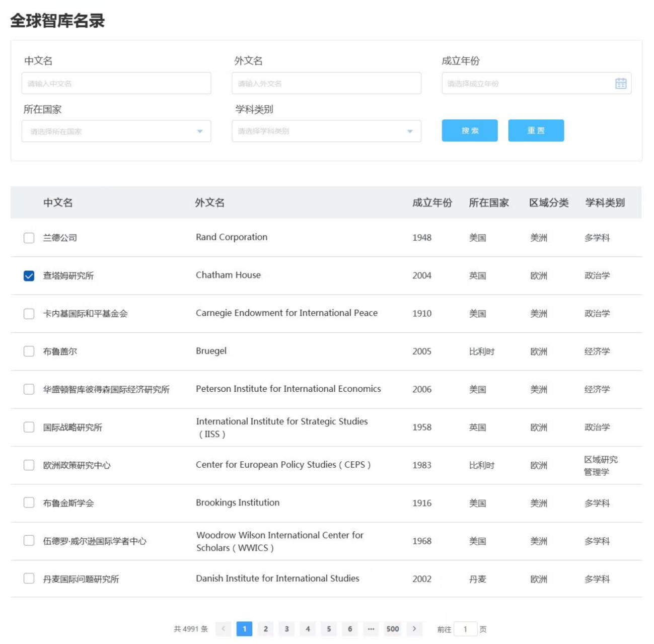The image size is (654, 644).
Task: Jump to last page 500
Action: 393,628
